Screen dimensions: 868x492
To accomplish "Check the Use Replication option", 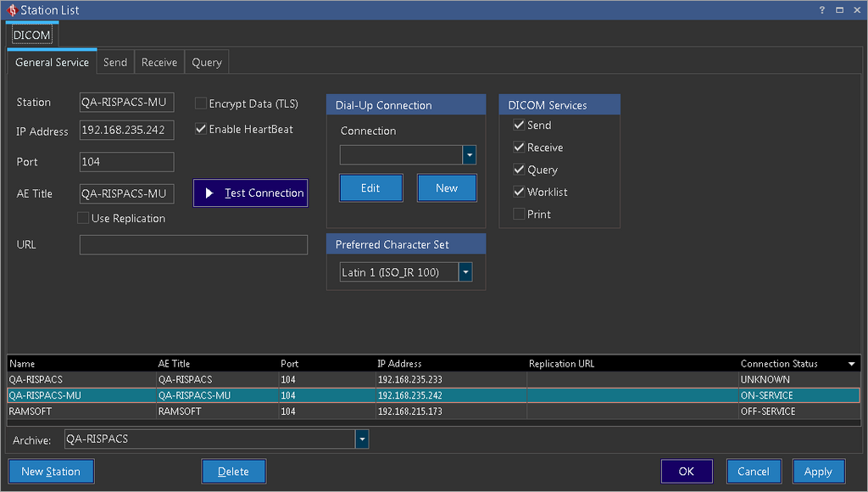I will [x=83, y=218].
